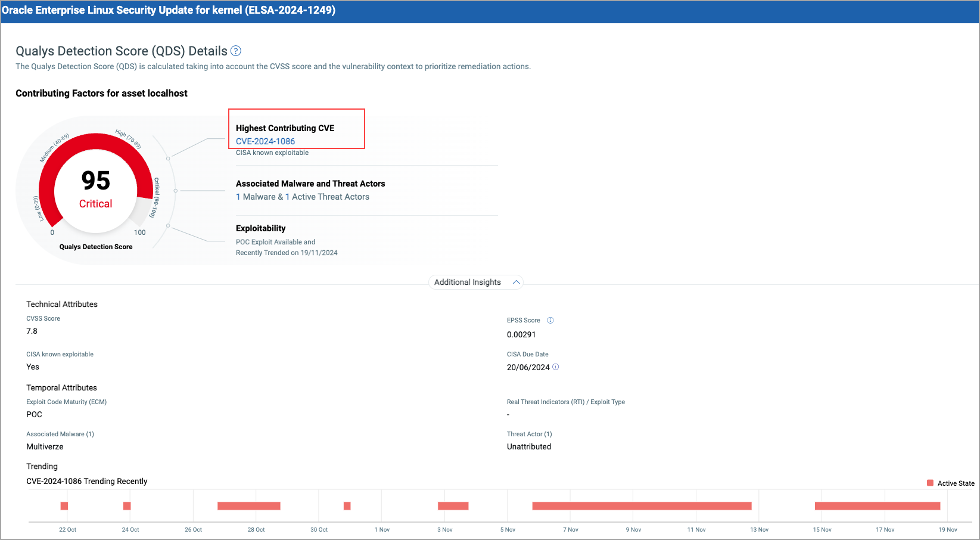
Task: Select the trending bar at 24 Oct
Action: pyautogui.click(x=127, y=506)
